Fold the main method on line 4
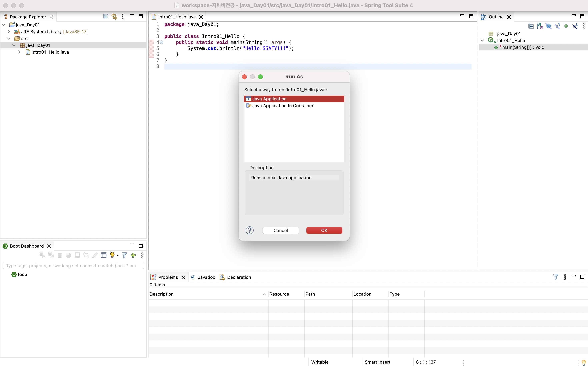This screenshot has height=368, width=588. point(161,42)
